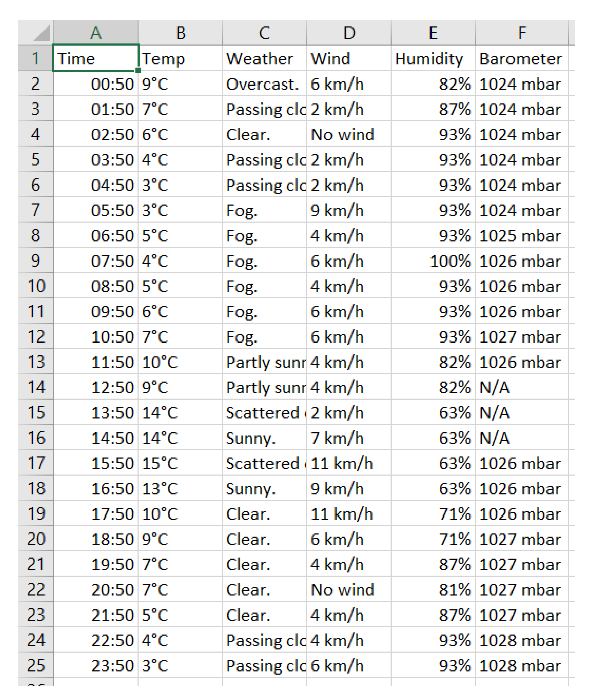Screen dimensions: 592x700
Task: Click the 100% humidity cell
Action: (432, 261)
